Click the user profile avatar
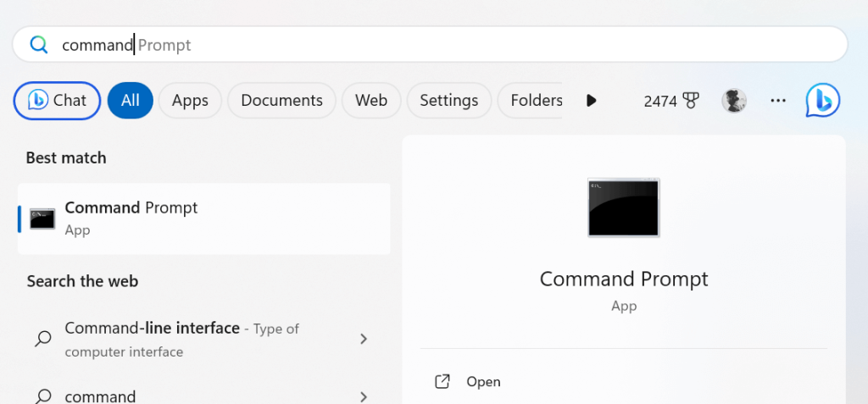 click(x=734, y=101)
